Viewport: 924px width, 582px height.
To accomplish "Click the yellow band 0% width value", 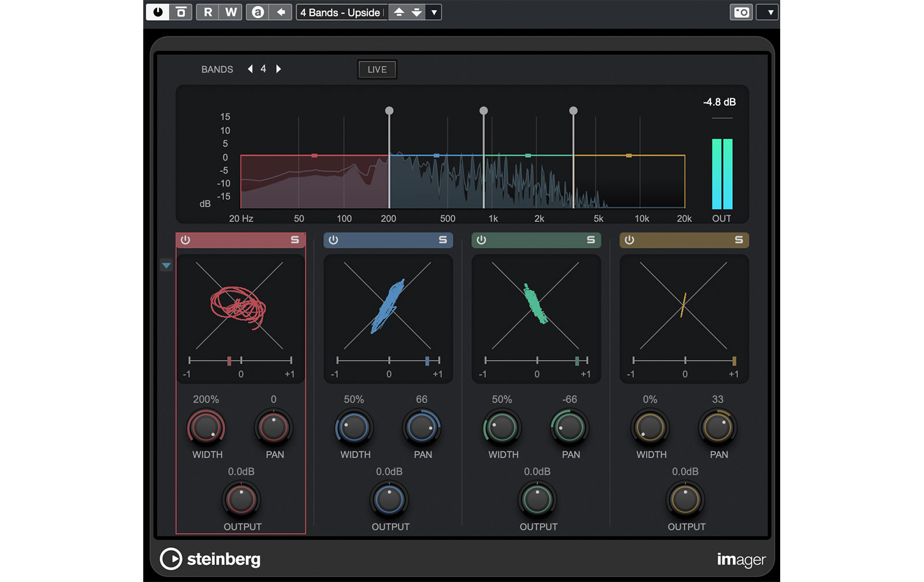I will [650, 399].
